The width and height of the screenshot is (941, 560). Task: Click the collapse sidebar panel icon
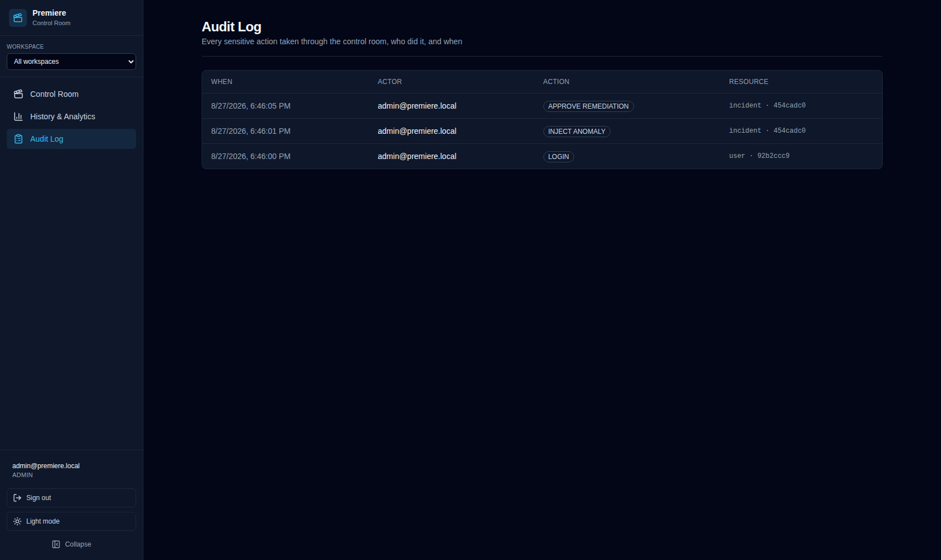(x=56, y=544)
